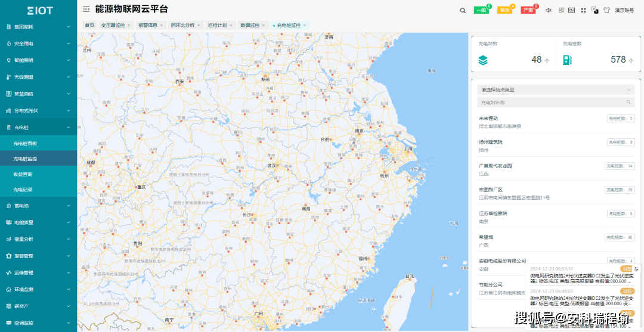Collapse sidebar with the hamburger menu icon

click(86, 9)
